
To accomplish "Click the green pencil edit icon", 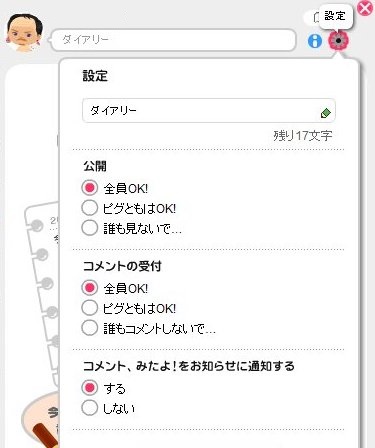I will (325, 113).
